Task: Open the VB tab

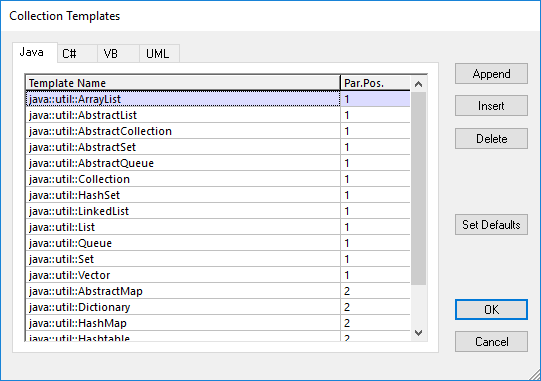Action: pyautogui.click(x=118, y=53)
